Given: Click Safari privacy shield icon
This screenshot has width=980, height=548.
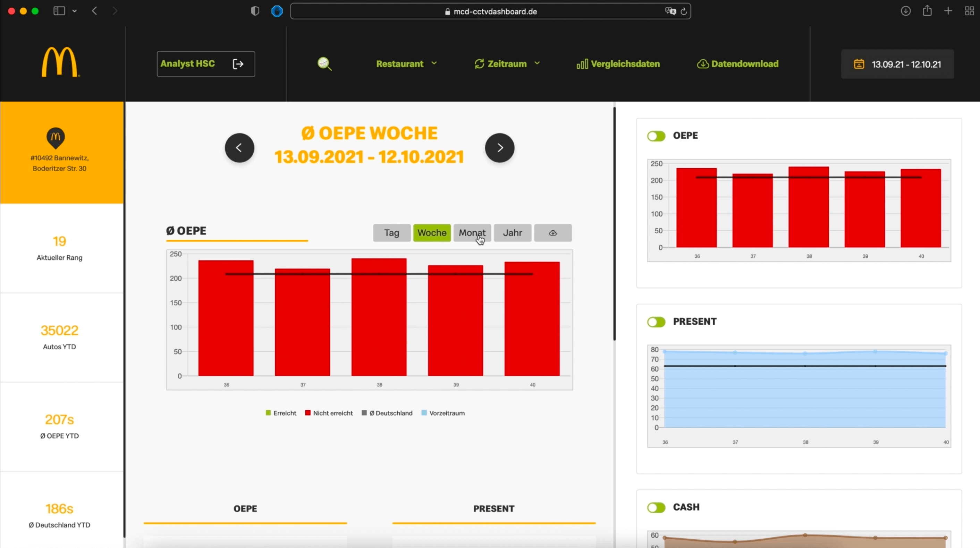Looking at the screenshot, I should click(x=255, y=11).
